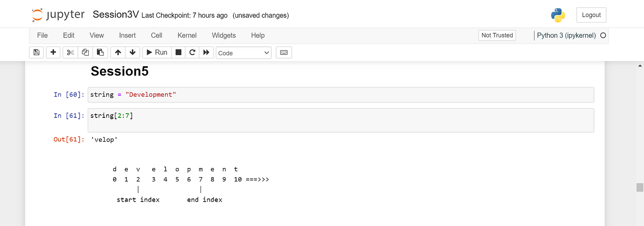Restart the kernel icon
Screen dimensions: 644x226
pos(192,52)
